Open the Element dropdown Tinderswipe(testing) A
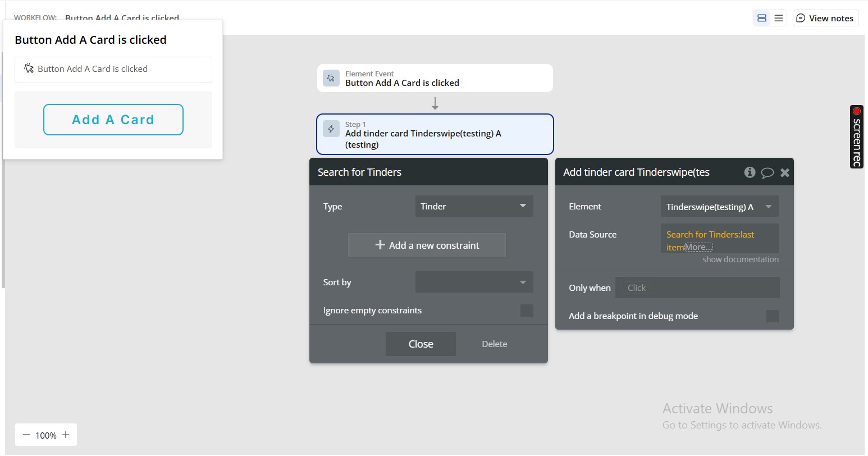 [x=719, y=207]
